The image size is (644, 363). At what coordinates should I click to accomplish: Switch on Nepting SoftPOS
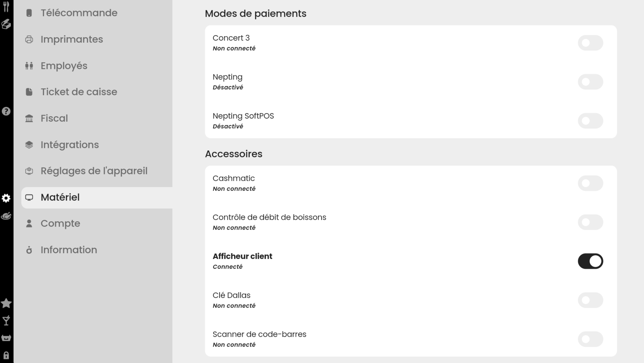pos(590,121)
